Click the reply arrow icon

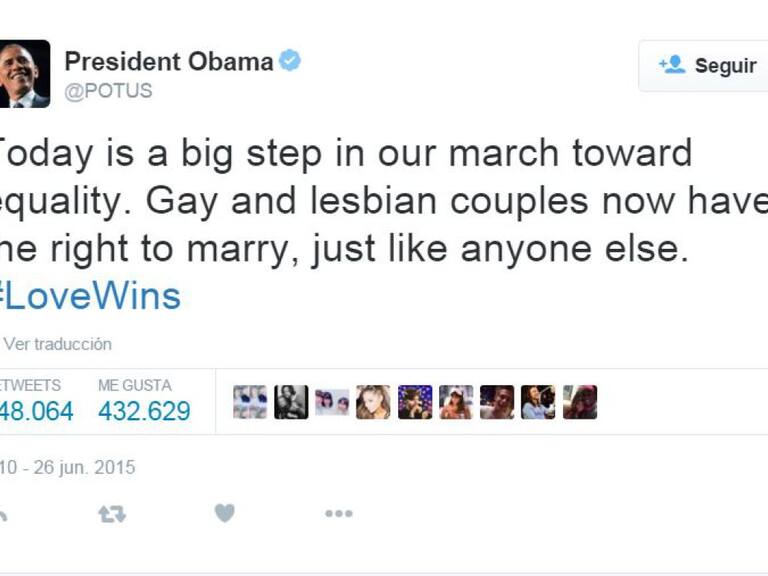tap(3, 514)
